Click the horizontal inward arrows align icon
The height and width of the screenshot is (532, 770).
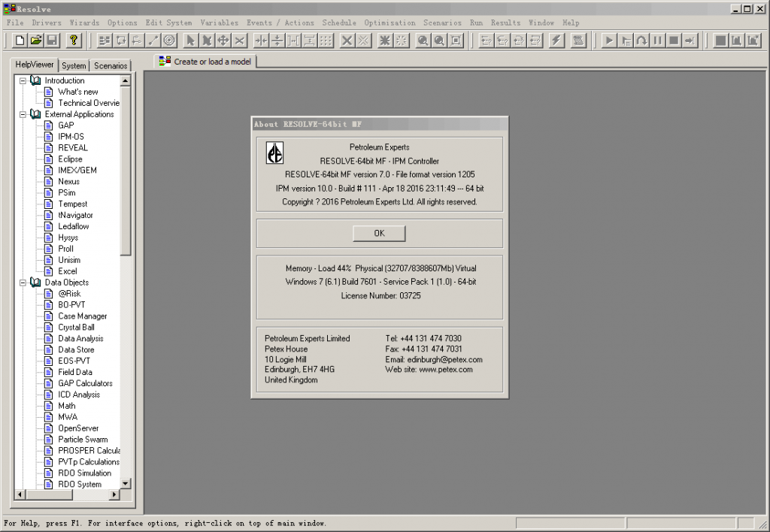click(x=261, y=41)
